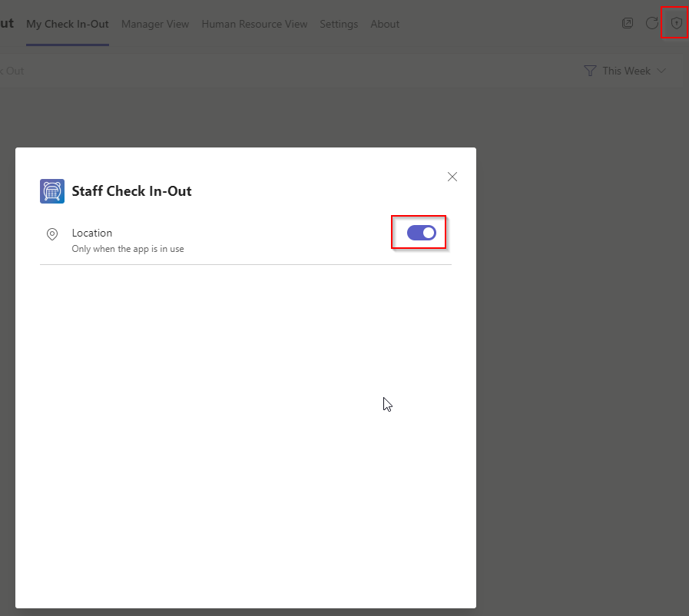Switch to the Manager View tab
The width and height of the screenshot is (689, 616).
click(x=154, y=24)
